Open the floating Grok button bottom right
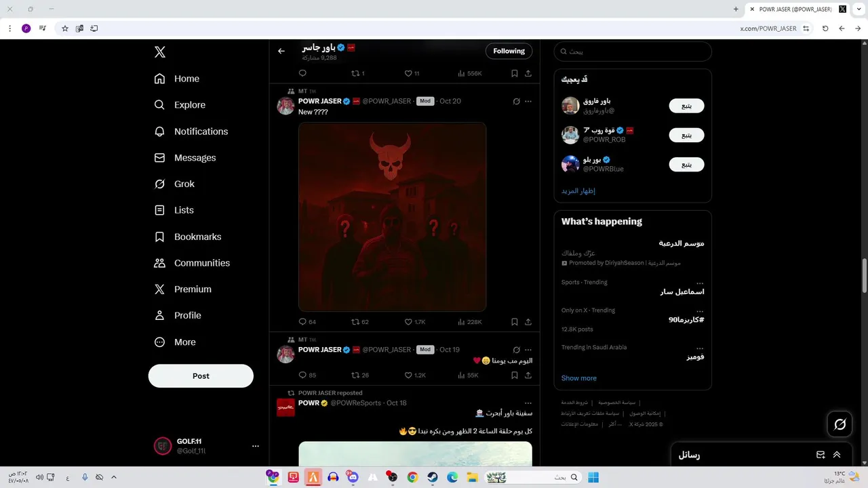Image resolution: width=868 pixels, height=488 pixels. point(840,424)
